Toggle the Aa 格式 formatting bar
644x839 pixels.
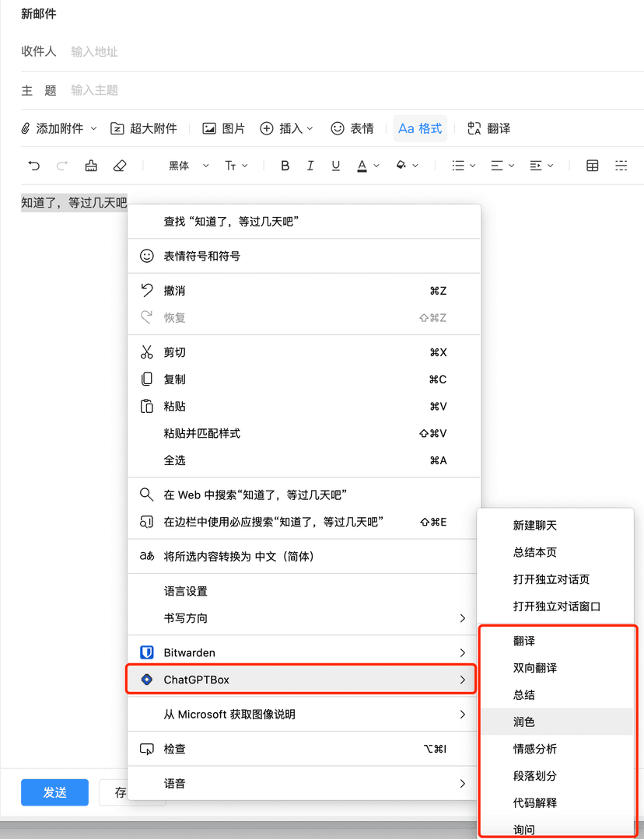tap(419, 128)
